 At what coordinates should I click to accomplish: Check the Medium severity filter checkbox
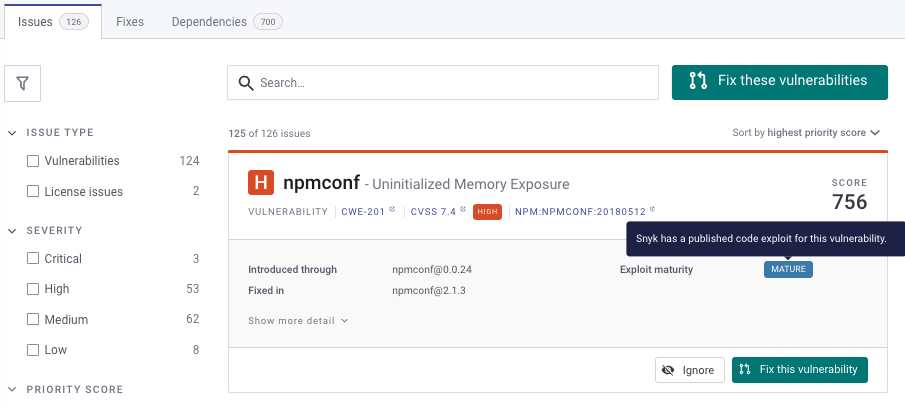point(33,319)
